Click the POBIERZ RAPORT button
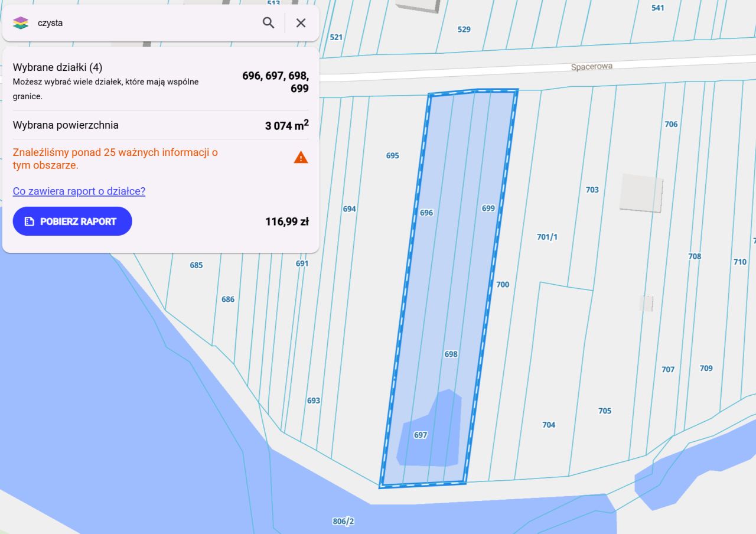Viewport: 756px width, 534px height. click(x=72, y=221)
